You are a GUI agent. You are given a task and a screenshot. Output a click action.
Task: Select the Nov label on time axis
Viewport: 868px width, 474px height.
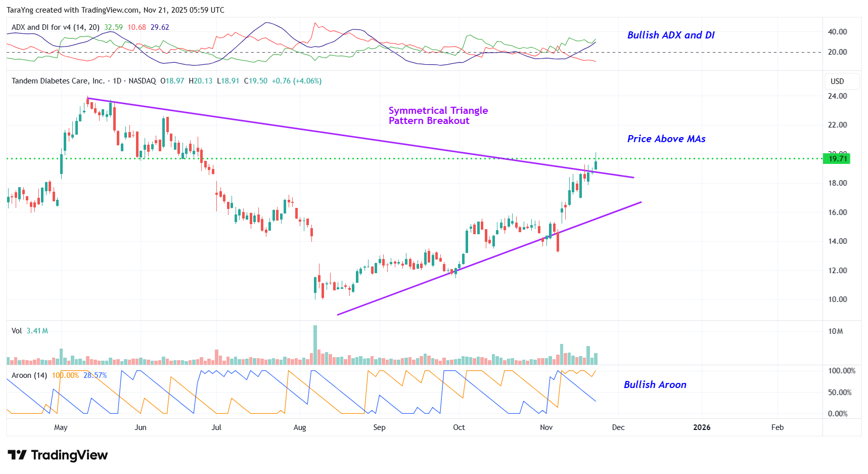[x=546, y=427]
